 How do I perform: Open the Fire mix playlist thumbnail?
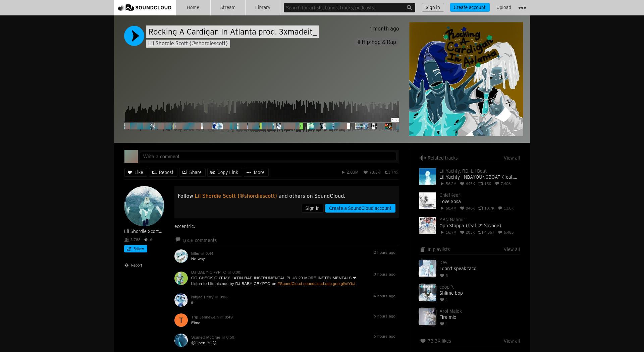tap(428, 317)
